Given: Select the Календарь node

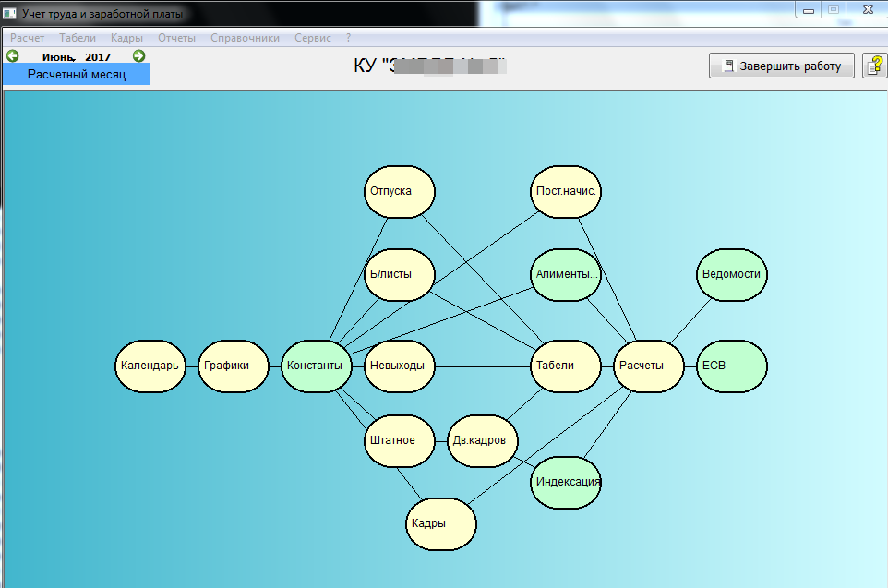Looking at the screenshot, I should pos(150,366).
